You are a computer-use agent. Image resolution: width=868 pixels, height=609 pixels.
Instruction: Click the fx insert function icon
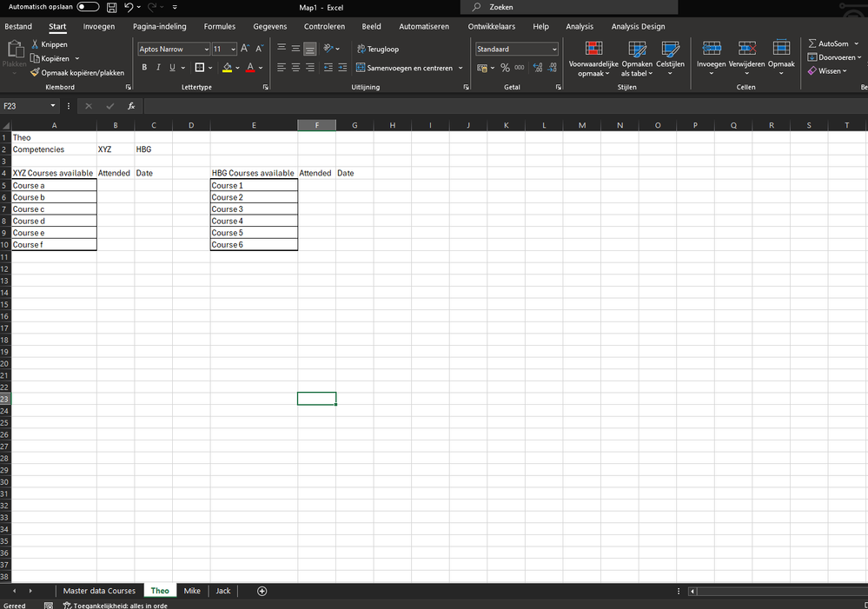[131, 106]
